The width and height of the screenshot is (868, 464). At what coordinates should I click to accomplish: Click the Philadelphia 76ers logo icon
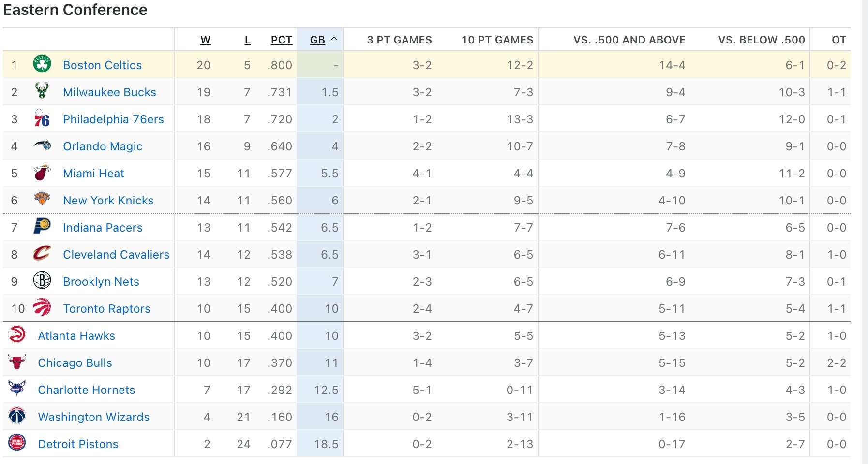click(x=42, y=118)
